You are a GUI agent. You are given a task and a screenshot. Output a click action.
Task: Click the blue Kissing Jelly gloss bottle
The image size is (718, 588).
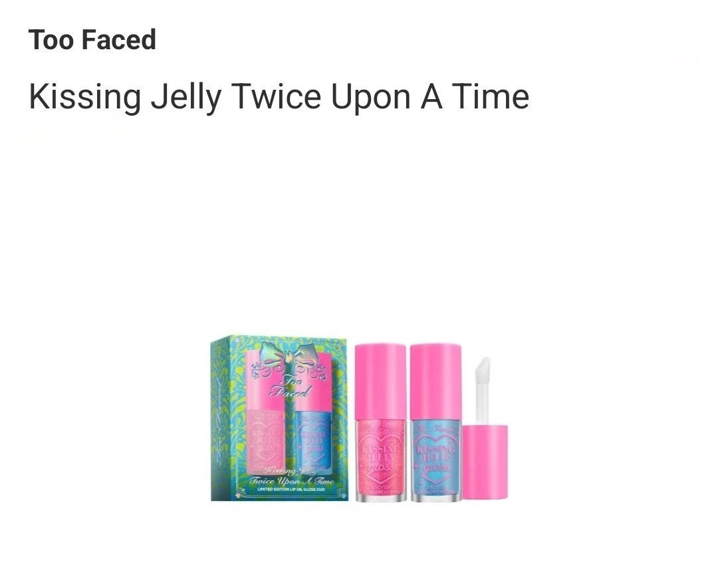[436, 422]
